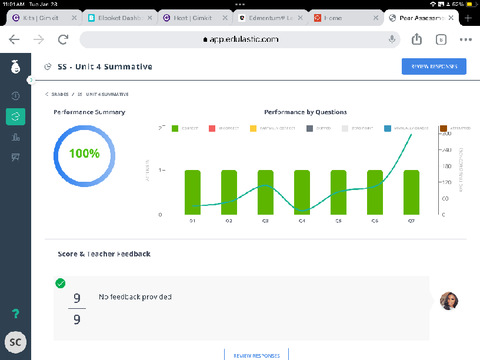Click the Q4 green bar in chart
This screenshot has width=480, height=360.
(x=302, y=192)
